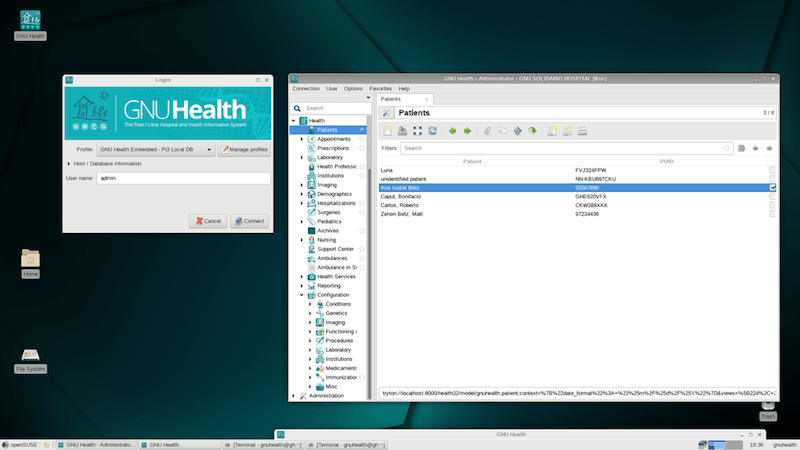The height and width of the screenshot is (450, 800).
Task: Open the notes icon in the toolbar
Action: (503, 131)
